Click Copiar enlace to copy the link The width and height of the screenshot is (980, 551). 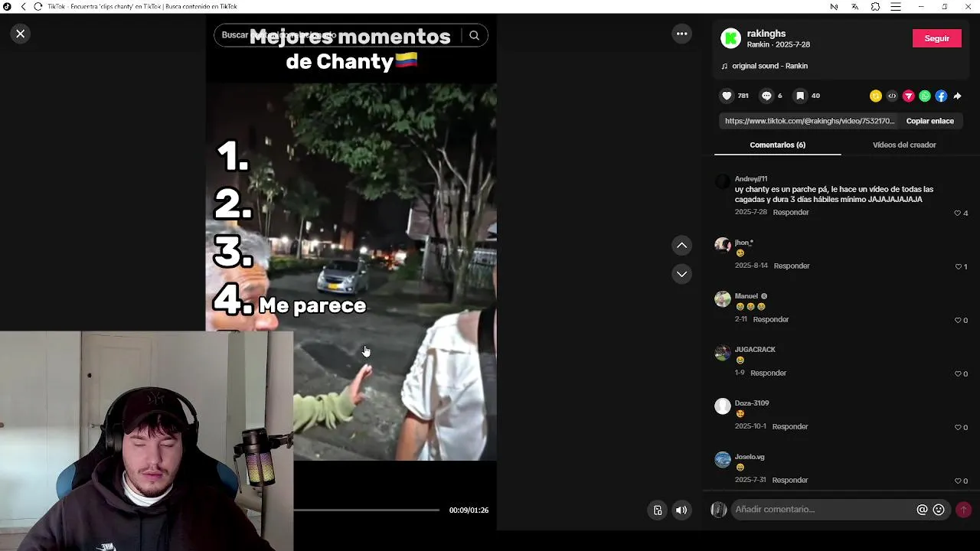930,121
